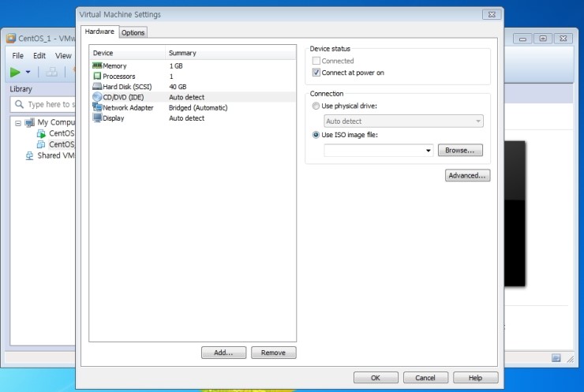
Task: Select the Memory row label
Action: [114, 66]
